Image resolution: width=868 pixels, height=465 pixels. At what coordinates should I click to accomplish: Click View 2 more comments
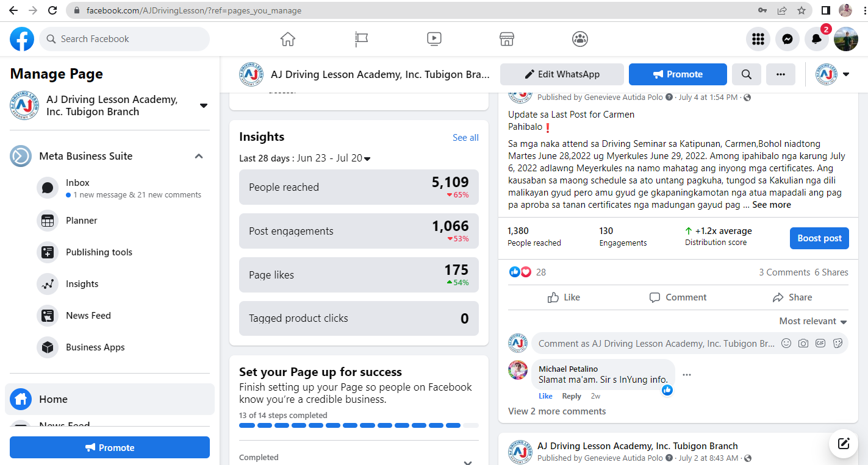click(x=557, y=411)
